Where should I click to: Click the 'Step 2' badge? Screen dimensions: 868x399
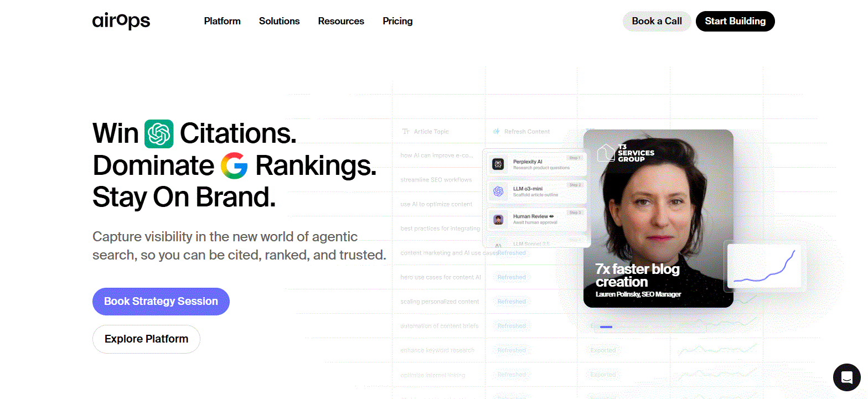tap(575, 185)
